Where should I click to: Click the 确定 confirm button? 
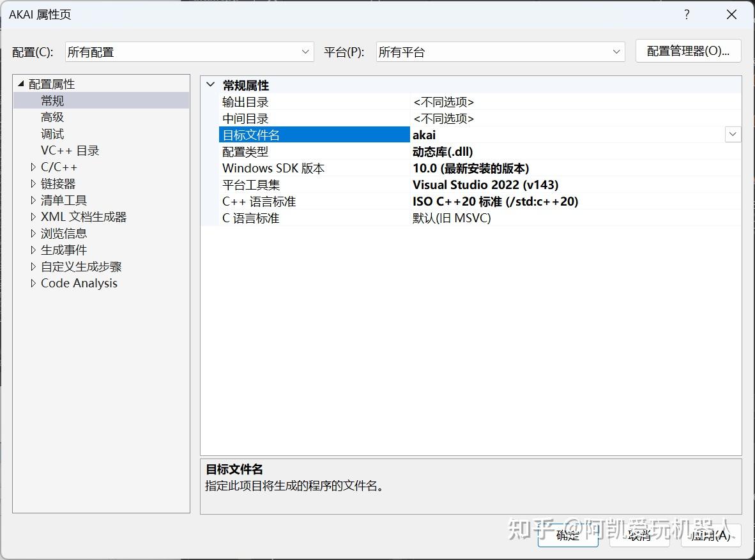click(567, 536)
